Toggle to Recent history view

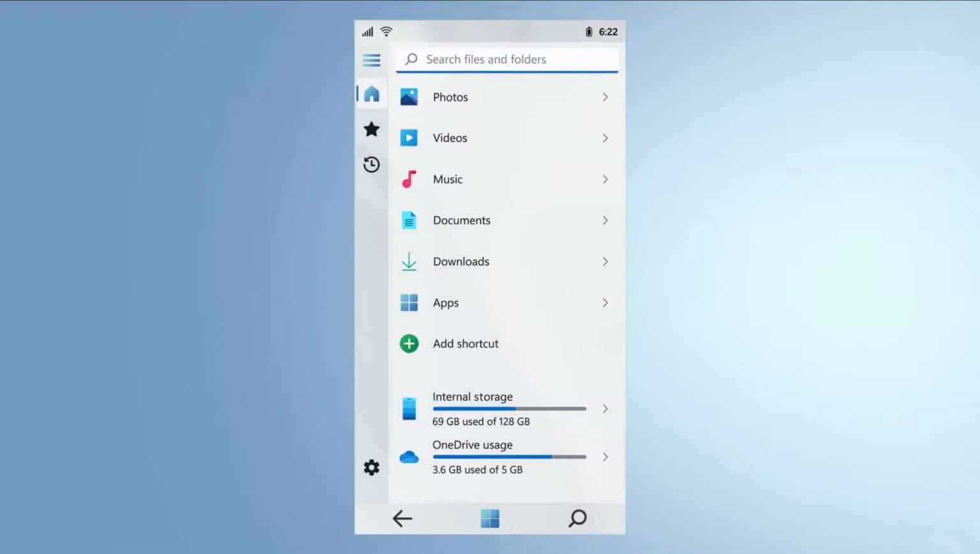coord(371,164)
